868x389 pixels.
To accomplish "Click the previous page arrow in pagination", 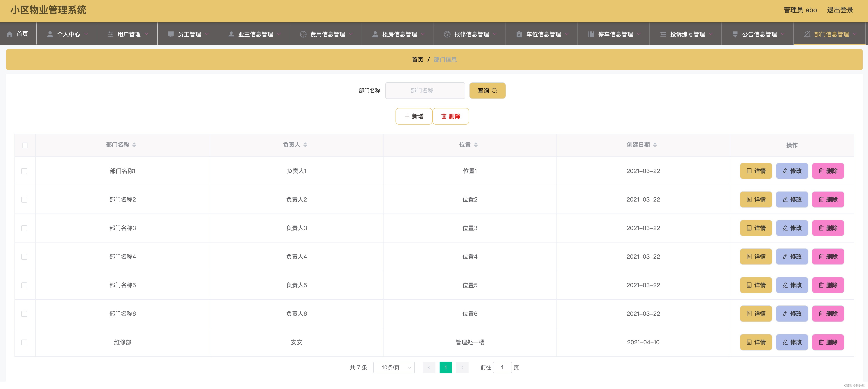I will coord(429,367).
